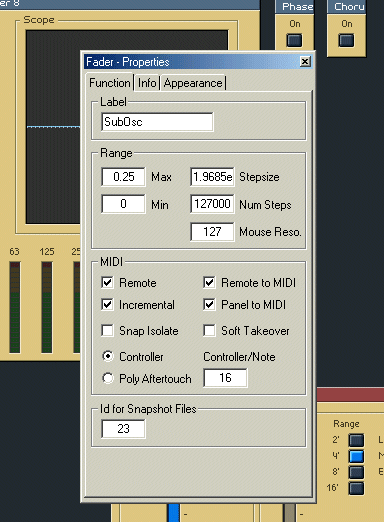Enable Soft Takeover checkbox

(x=209, y=331)
